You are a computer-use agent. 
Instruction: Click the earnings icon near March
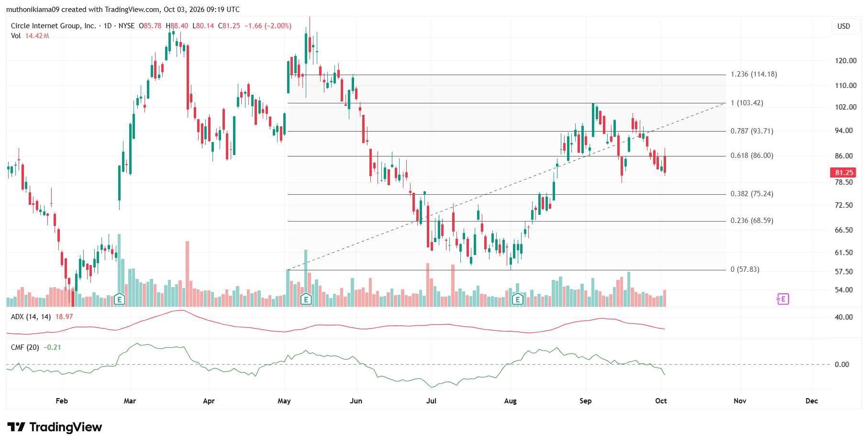pos(120,300)
